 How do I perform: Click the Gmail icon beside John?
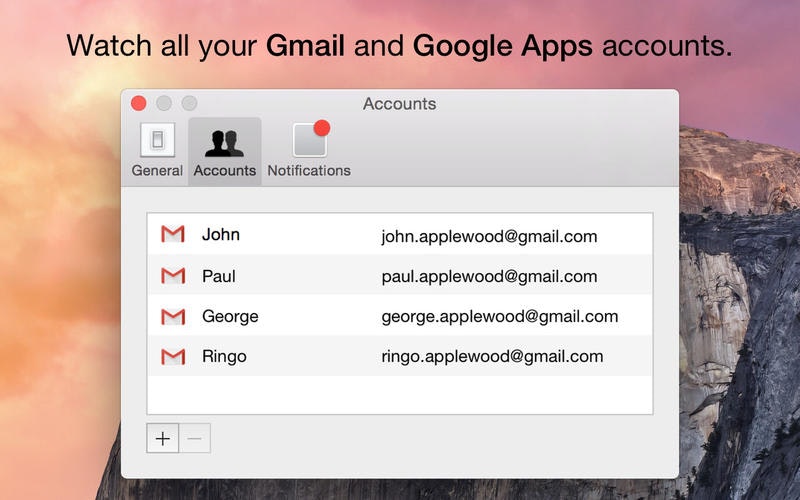173,234
